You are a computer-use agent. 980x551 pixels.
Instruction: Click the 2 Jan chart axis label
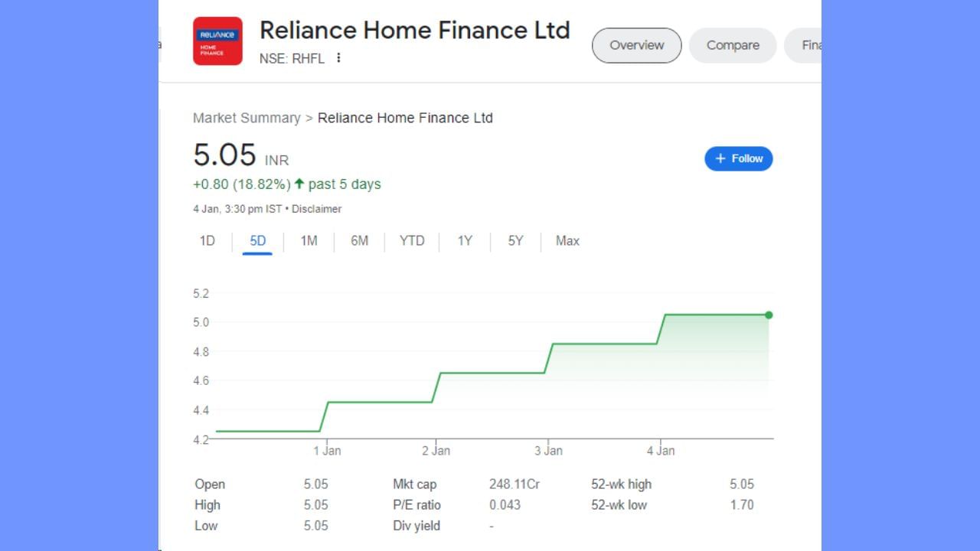(436, 451)
